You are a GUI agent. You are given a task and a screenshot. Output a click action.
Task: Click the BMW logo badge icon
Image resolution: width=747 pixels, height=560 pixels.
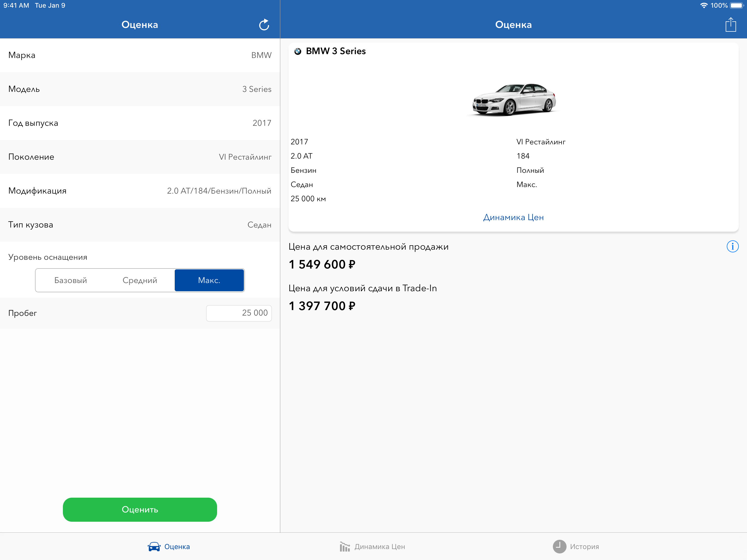(297, 51)
